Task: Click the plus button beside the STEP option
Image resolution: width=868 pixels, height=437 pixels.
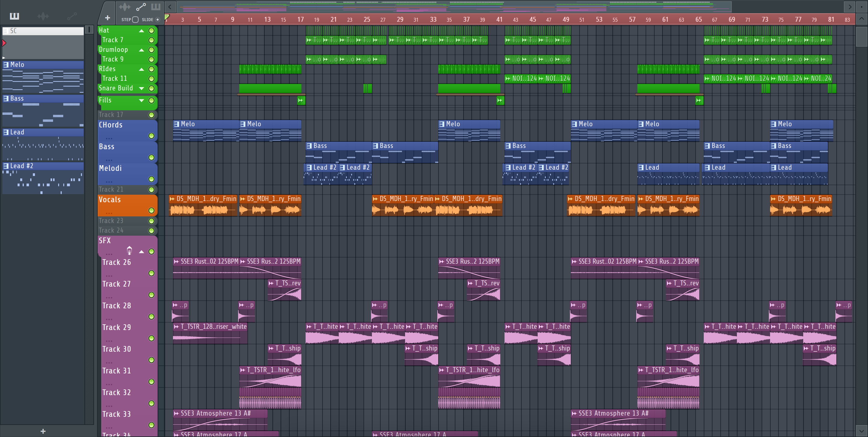Action: 108,18
